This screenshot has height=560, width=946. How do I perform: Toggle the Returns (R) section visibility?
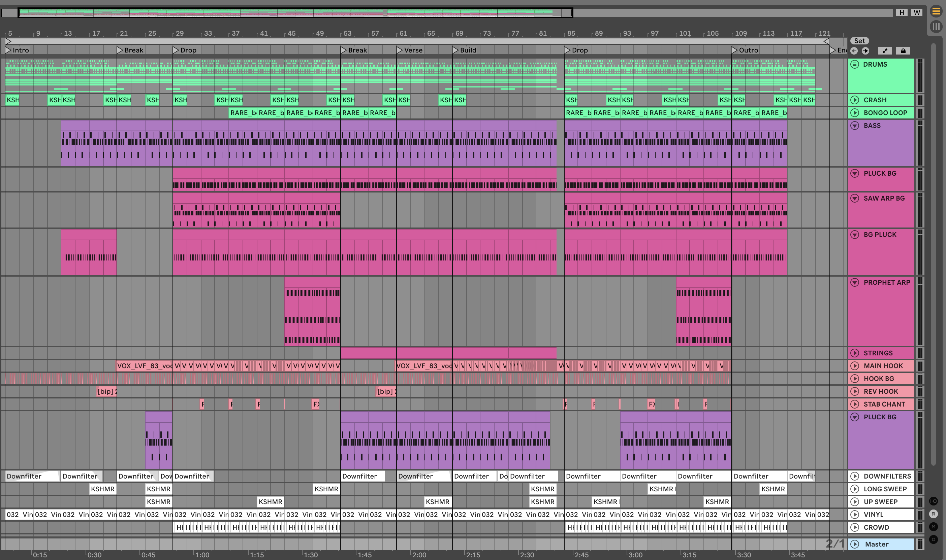[x=933, y=514]
